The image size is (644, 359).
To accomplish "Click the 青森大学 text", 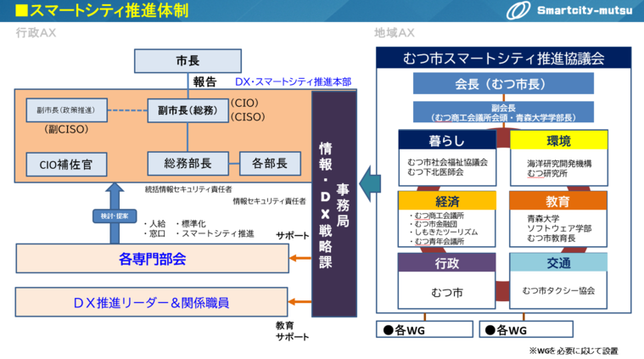I will pyautogui.click(x=543, y=218).
